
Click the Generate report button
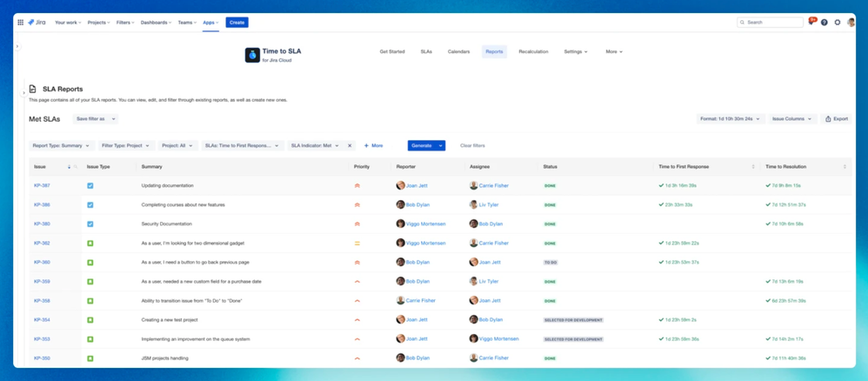point(422,145)
